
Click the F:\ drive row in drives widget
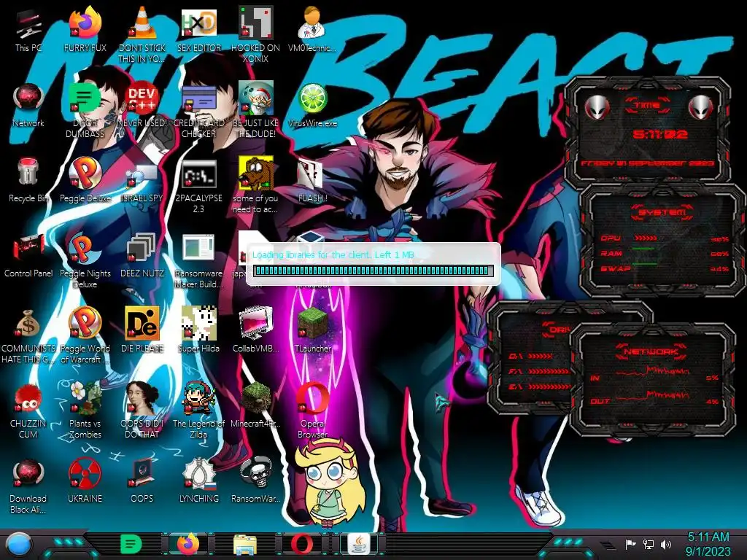click(539, 371)
